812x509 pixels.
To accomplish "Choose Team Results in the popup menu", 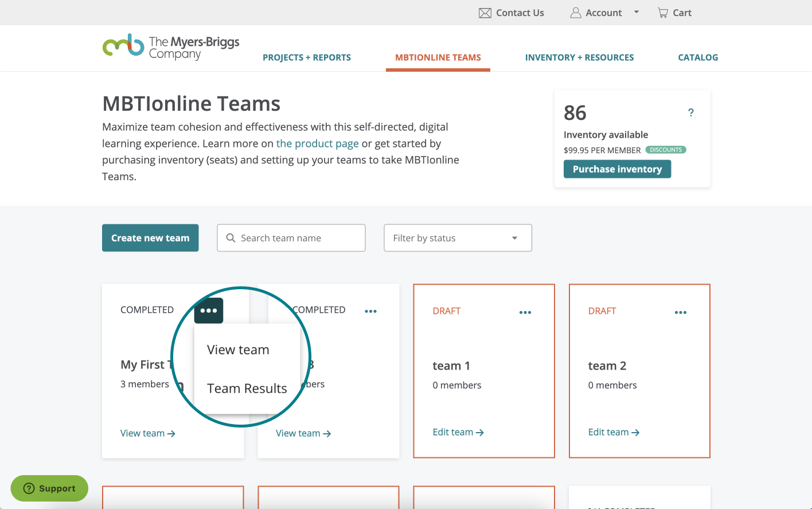I will click(247, 388).
